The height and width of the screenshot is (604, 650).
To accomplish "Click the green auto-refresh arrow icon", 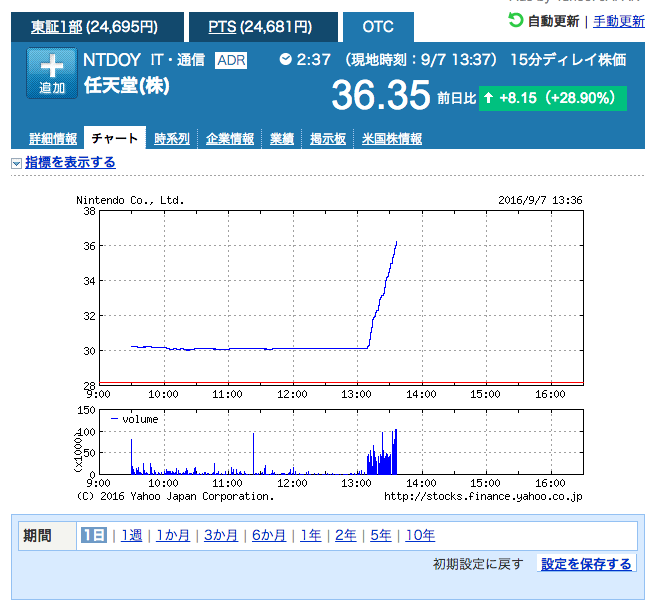I will coord(516,20).
